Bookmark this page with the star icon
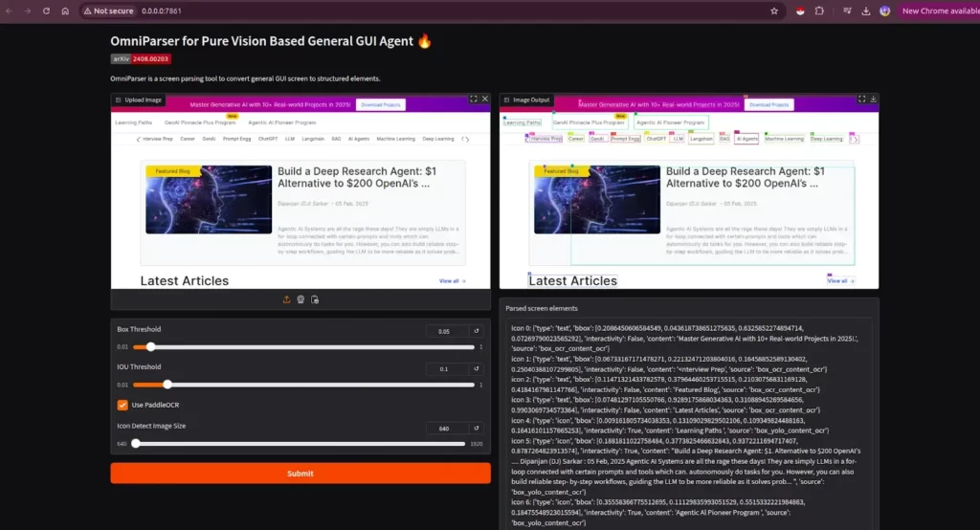The image size is (980, 530). 774,11
